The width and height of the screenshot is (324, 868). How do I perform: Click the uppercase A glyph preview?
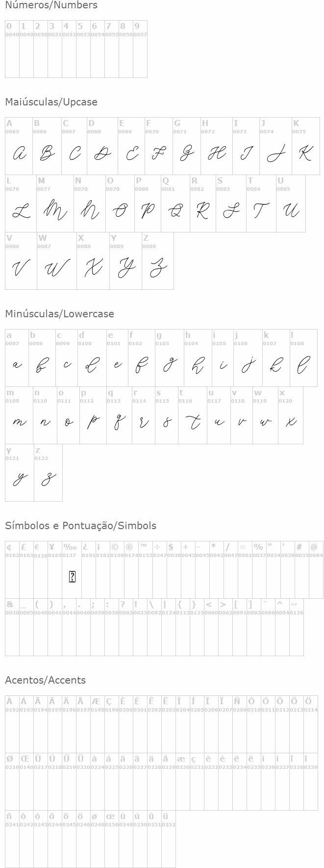click(19, 153)
